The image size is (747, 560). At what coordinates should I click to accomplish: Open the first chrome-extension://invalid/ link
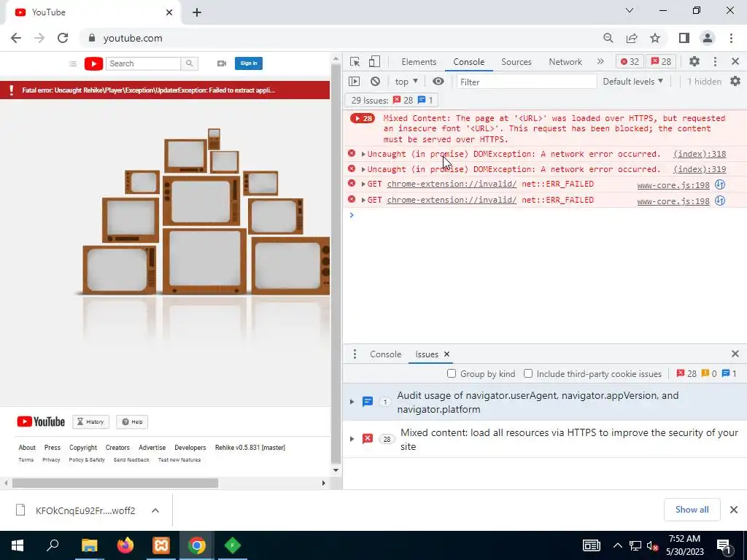(x=451, y=184)
